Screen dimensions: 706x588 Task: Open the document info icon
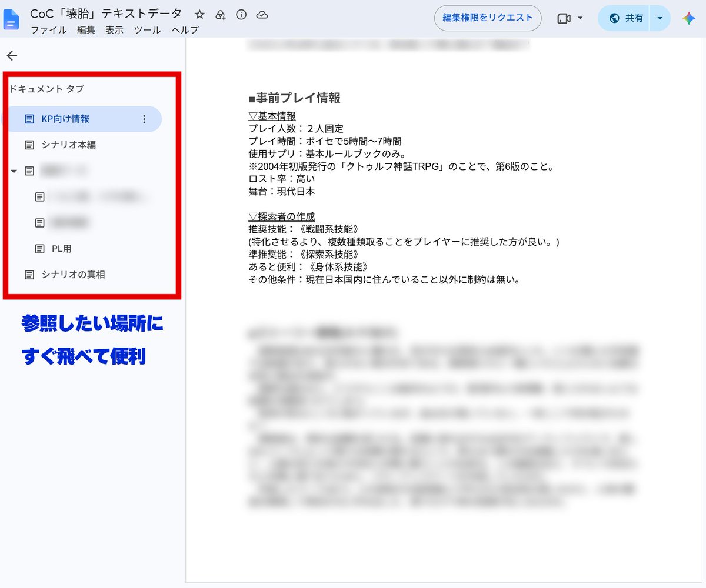pyautogui.click(x=241, y=15)
